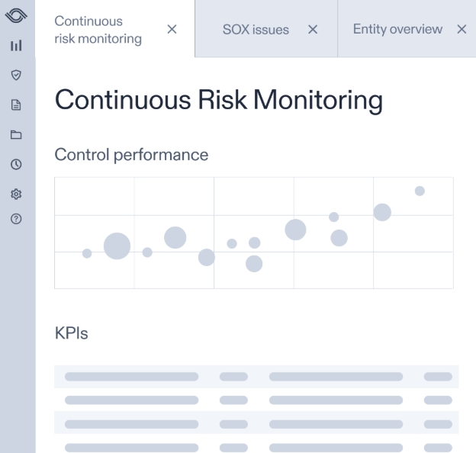The width and height of the screenshot is (476, 453).
Task: Click the Control performance heading
Action: click(131, 155)
